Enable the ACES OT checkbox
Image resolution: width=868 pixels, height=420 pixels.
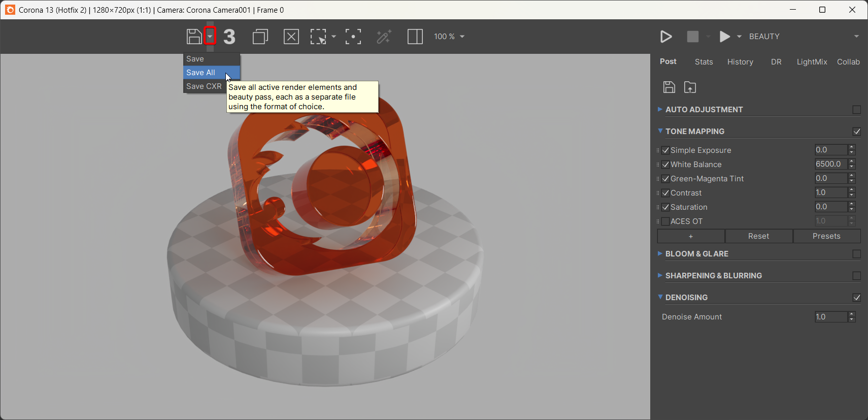point(665,221)
